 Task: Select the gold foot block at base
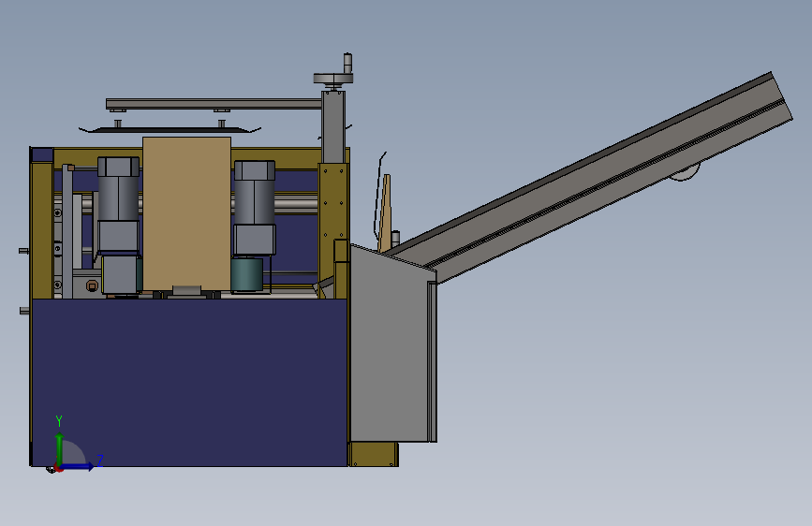point(374,454)
